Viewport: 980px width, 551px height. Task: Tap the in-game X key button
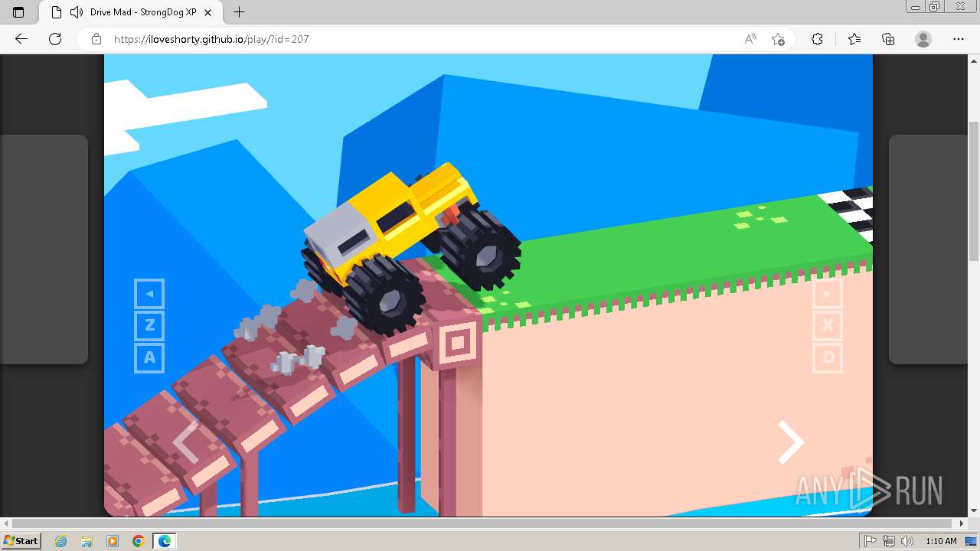(828, 326)
